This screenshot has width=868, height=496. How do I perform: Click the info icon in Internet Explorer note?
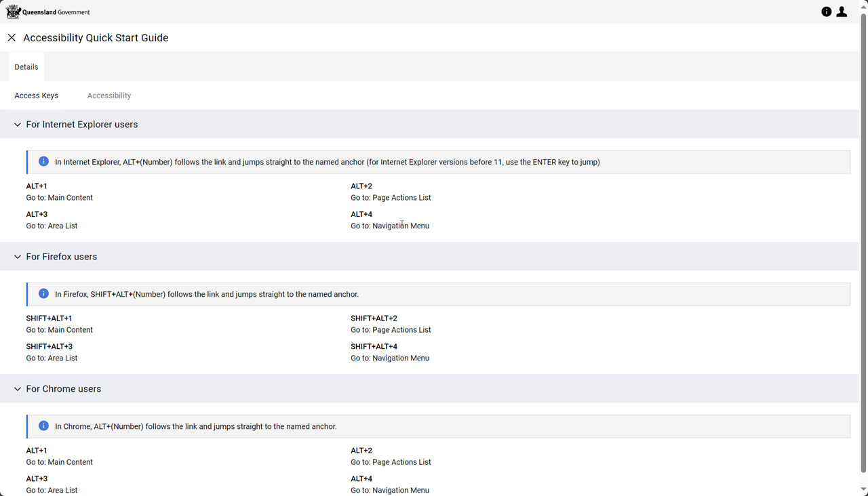click(x=43, y=162)
